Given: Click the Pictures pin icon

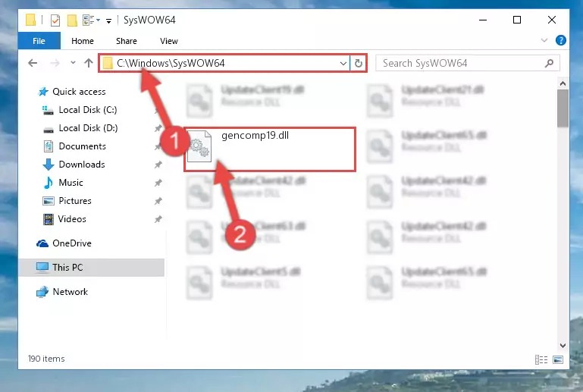Looking at the screenshot, I should tap(158, 201).
